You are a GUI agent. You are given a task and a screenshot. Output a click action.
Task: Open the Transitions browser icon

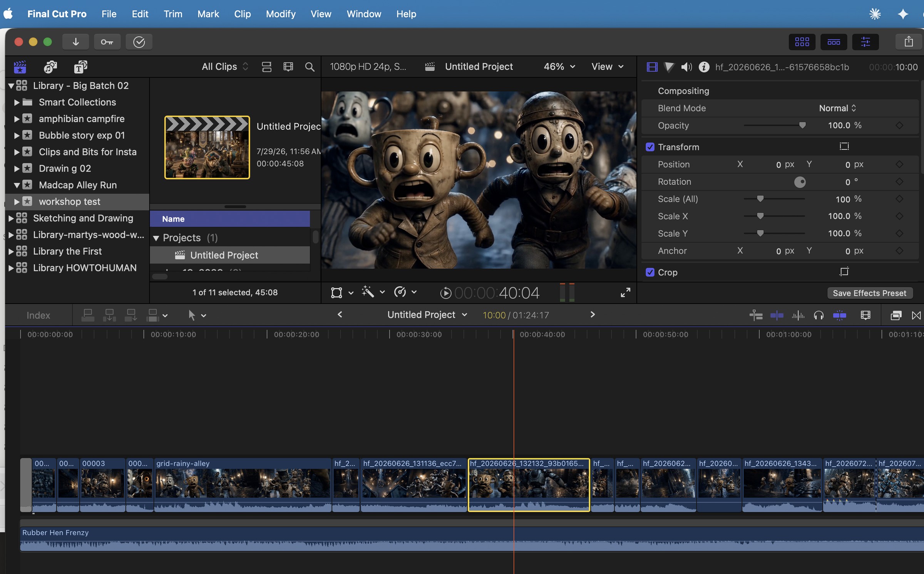[916, 315]
